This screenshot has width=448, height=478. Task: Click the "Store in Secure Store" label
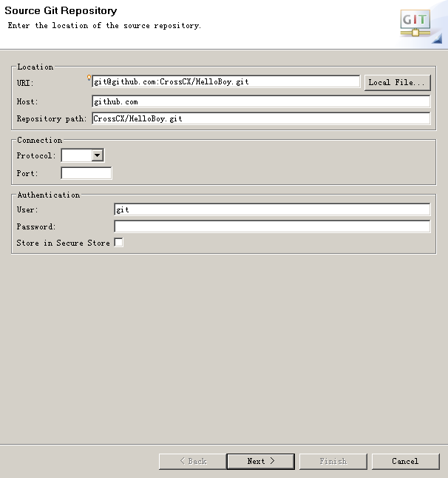click(x=63, y=243)
